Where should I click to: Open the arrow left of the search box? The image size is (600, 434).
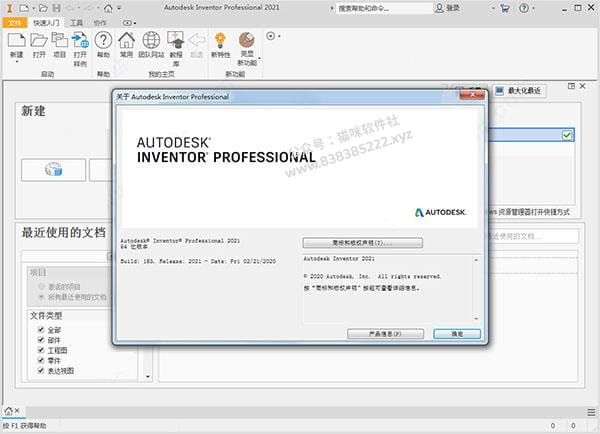click(x=332, y=8)
